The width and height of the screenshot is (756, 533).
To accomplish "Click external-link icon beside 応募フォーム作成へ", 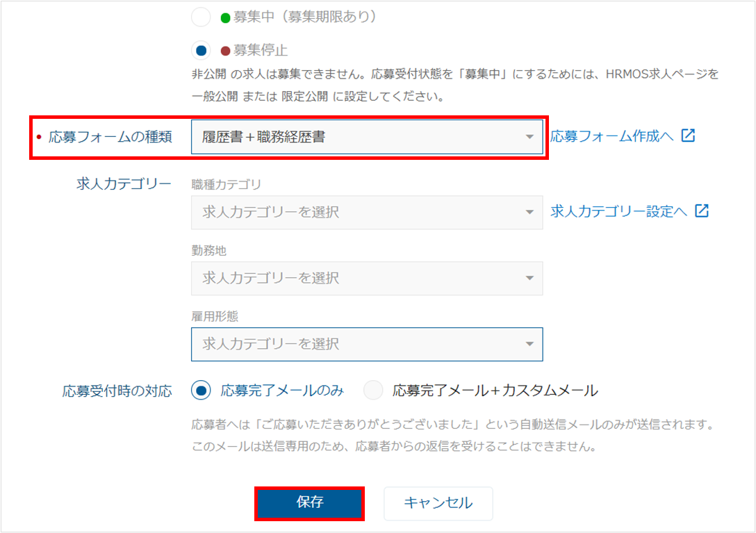I will (x=688, y=136).
